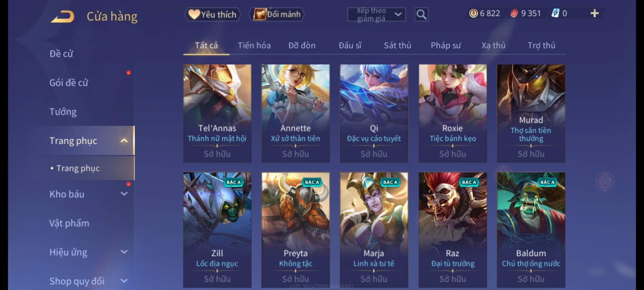The width and height of the screenshot is (644, 290).
Task: Tap the red ruby currency icon
Action: pyautogui.click(x=514, y=13)
